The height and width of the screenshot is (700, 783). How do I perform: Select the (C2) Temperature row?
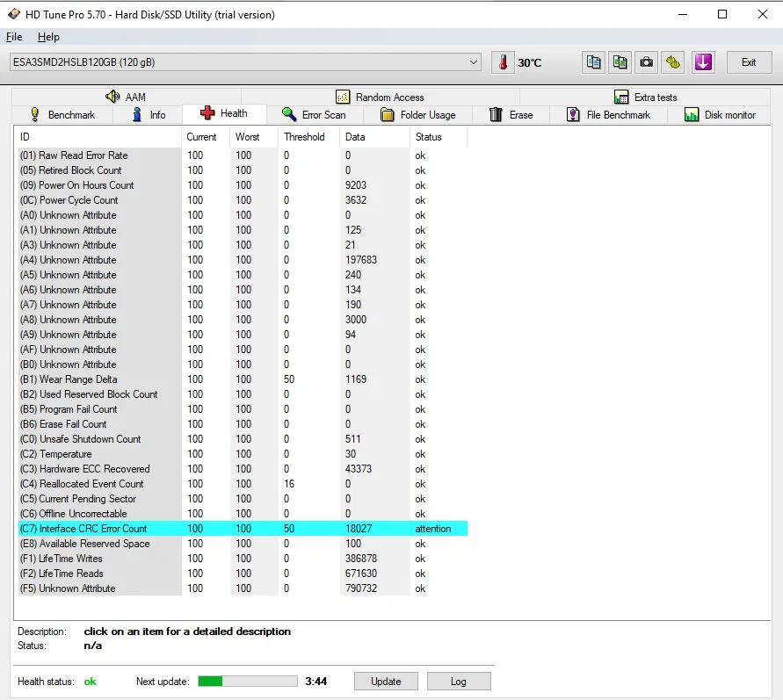[243, 454]
